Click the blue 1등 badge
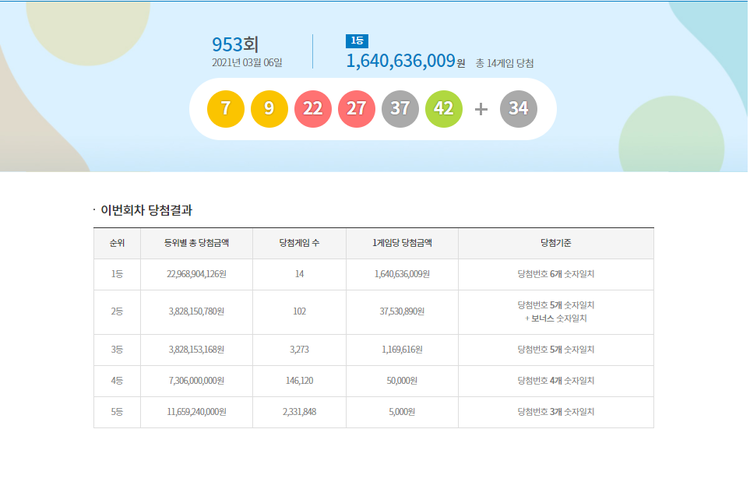Viewport: 750px width, 496px height. tap(357, 41)
